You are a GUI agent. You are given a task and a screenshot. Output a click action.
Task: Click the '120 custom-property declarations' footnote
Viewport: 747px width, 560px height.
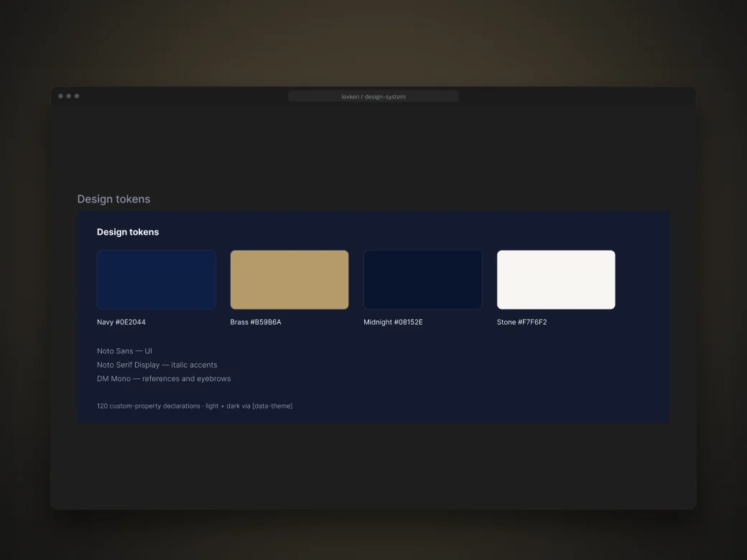pos(195,406)
